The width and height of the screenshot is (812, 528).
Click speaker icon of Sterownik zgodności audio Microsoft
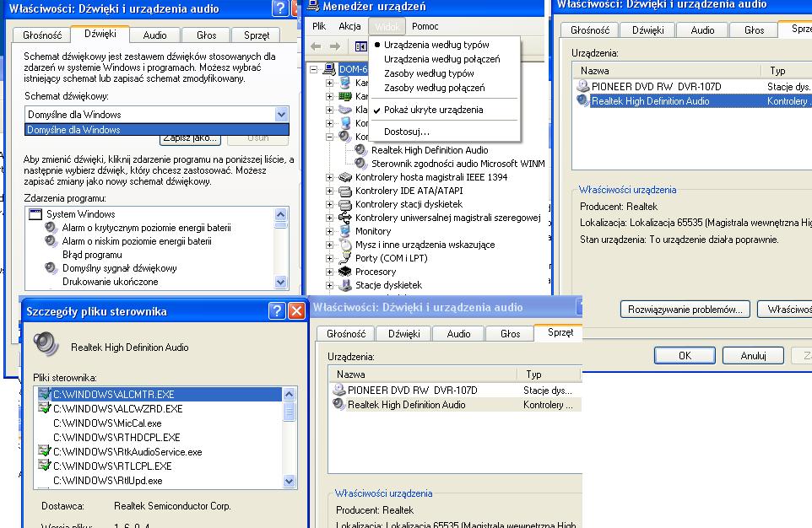(x=361, y=163)
